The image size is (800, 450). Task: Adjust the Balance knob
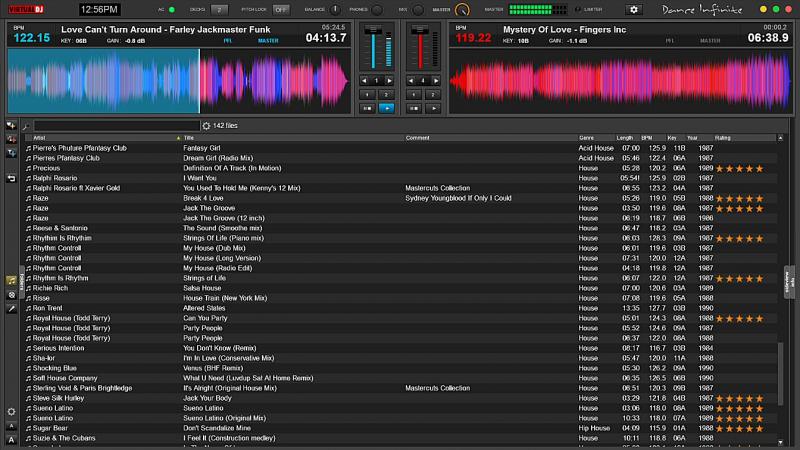coord(335,10)
